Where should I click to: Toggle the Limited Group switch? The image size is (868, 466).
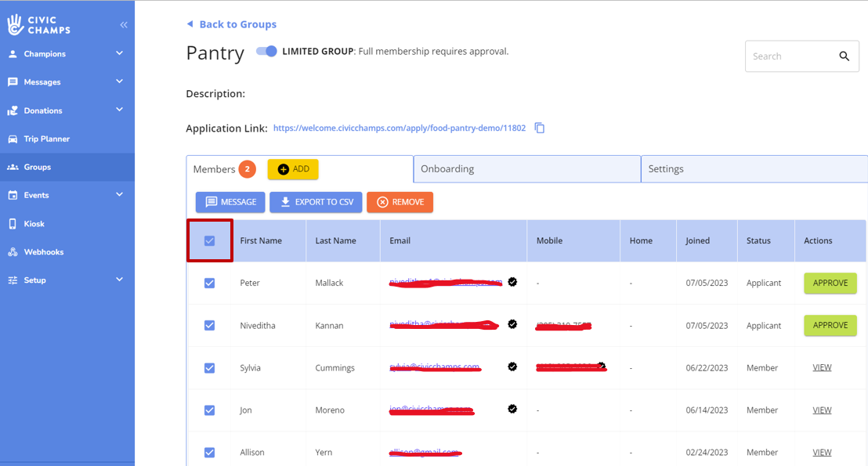(x=267, y=51)
